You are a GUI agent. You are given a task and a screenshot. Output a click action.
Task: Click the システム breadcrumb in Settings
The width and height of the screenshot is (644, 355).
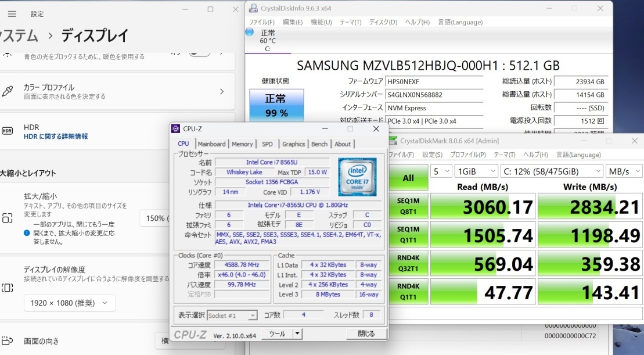pyautogui.click(x=19, y=36)
